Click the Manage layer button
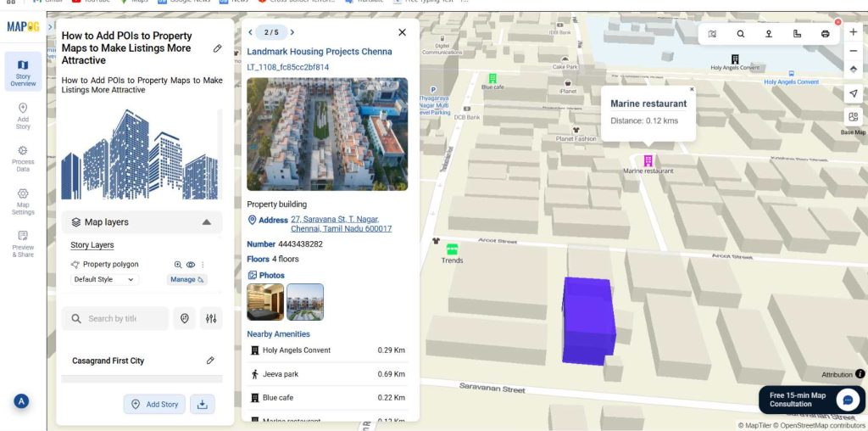This screenshot has height=431, width=868. (187, 279)
